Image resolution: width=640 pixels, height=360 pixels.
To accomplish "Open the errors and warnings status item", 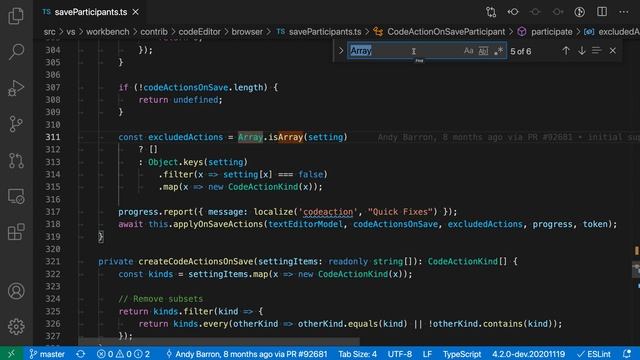I will coord(123,354).
